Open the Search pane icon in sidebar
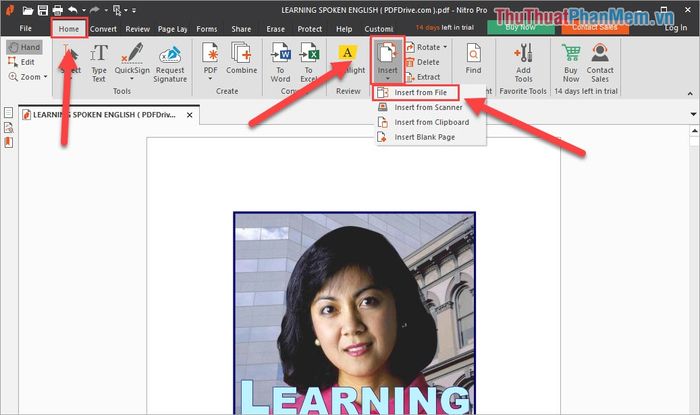 (8, 128)
